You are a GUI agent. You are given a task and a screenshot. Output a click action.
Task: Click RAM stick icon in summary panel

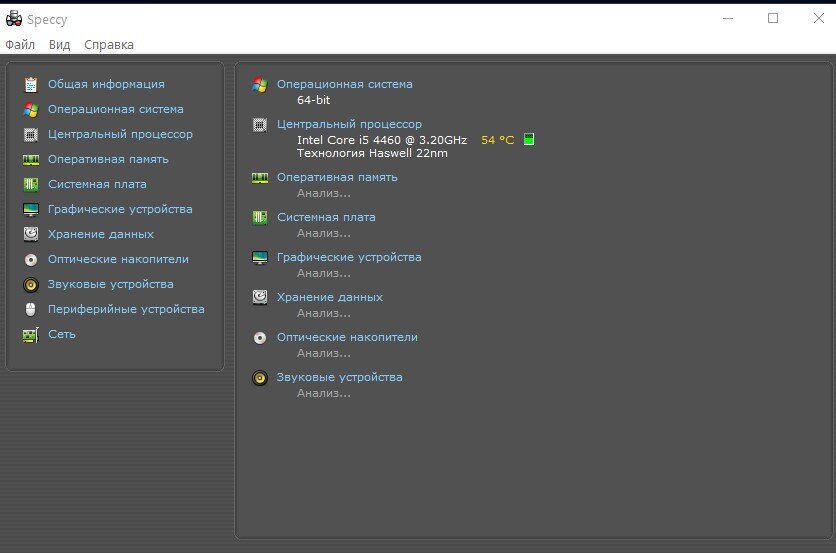[x=260, y=178]
